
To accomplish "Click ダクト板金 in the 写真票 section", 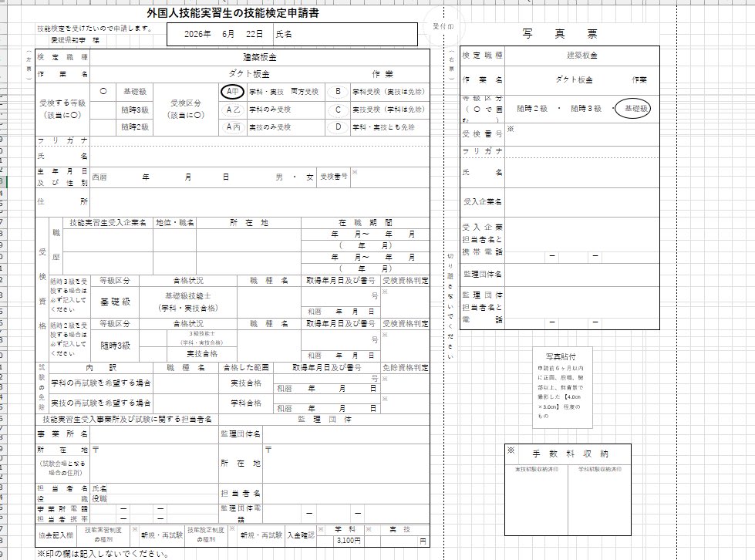I will [574, 80].
